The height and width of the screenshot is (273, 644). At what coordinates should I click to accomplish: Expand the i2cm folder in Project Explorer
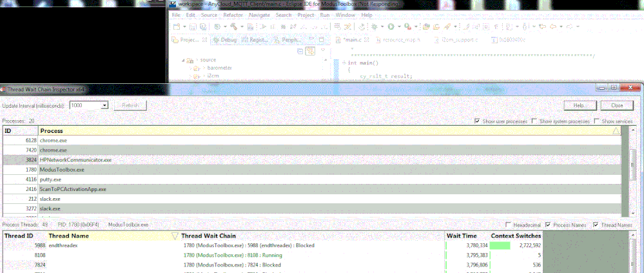tap(191, 76)
